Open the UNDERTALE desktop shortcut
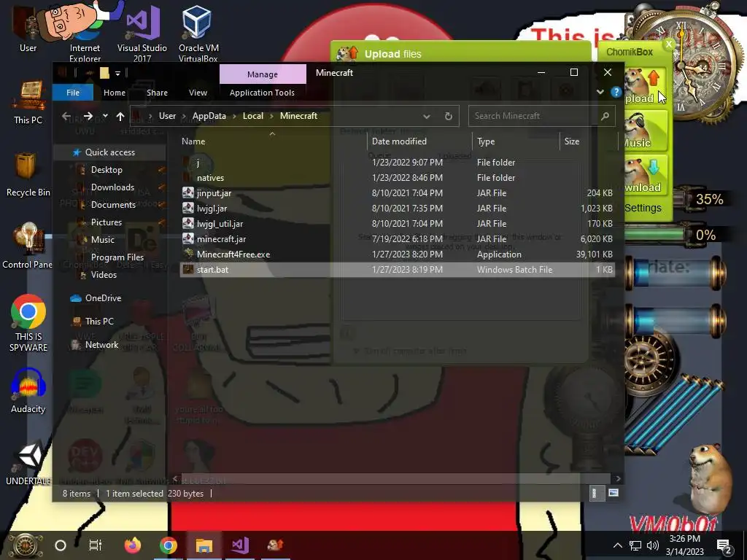The height and width of the screenshot is (560, 747). point(28,464)
